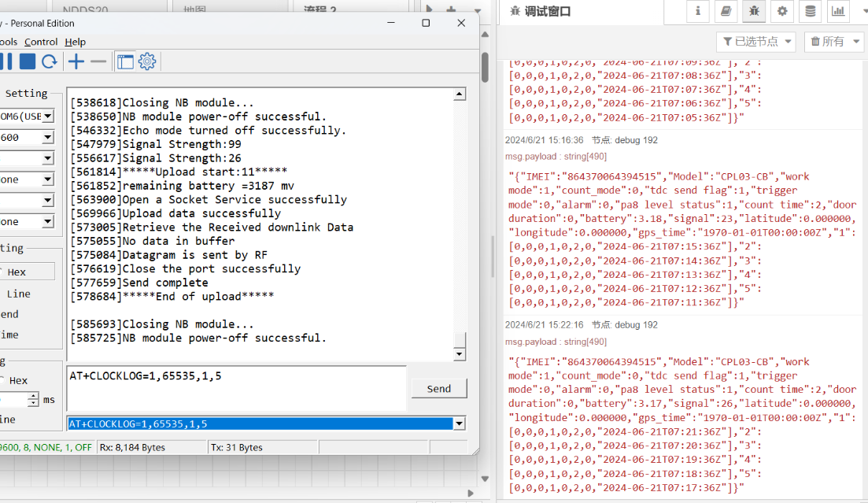Click the refresh circular arrow icon

pyautogui.click(x=50, y=61)
